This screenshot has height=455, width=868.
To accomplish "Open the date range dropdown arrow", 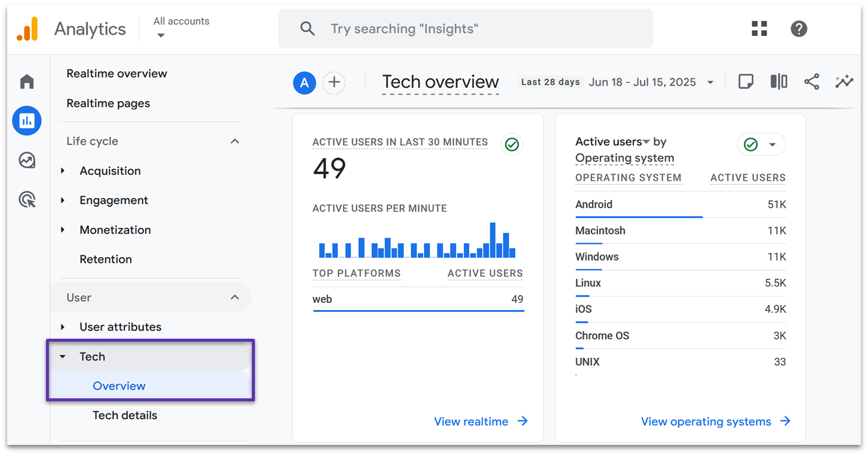I will point(710,82).
